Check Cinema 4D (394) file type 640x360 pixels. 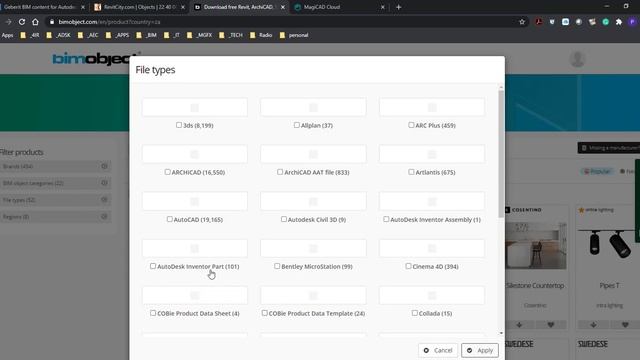[408, 266]
